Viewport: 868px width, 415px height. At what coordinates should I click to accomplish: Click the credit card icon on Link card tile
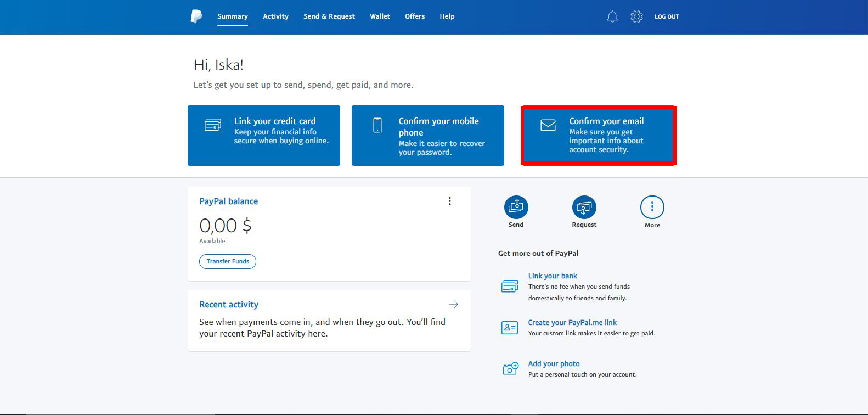point(213,125)
